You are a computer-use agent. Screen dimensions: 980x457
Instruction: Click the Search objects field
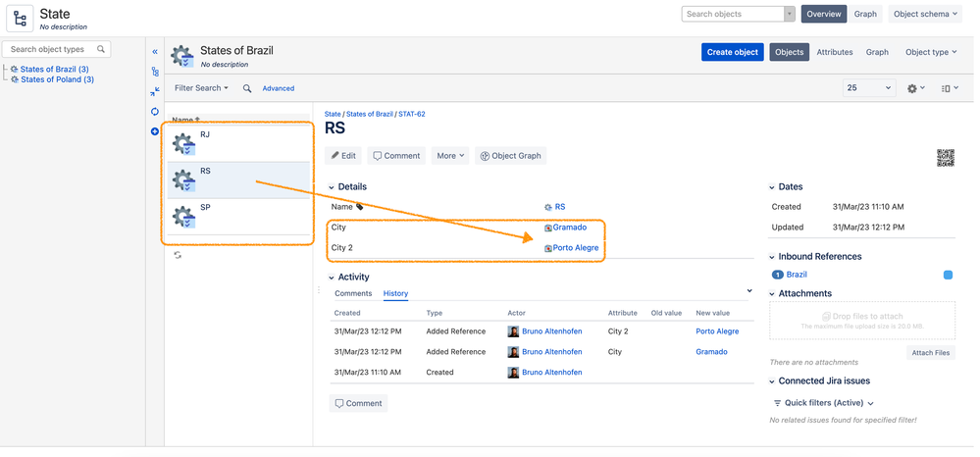click(733, 15)
